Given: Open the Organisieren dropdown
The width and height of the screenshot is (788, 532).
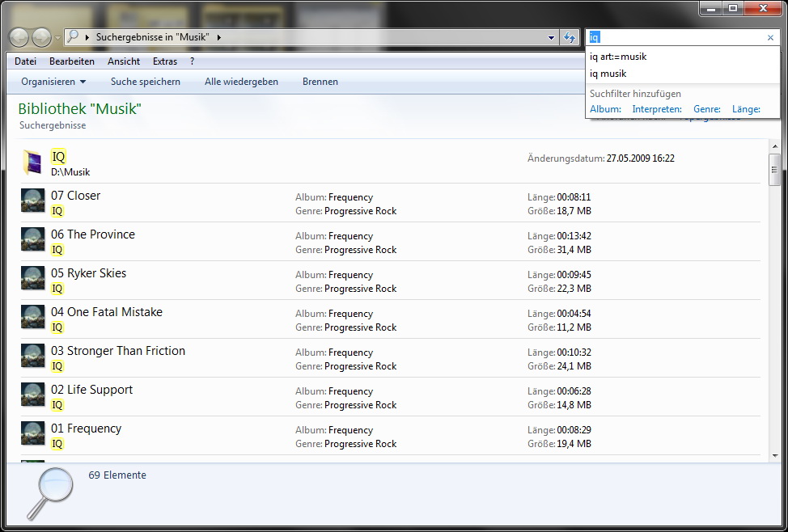Looking at the screenshot, I should click(x=53, y=82).
